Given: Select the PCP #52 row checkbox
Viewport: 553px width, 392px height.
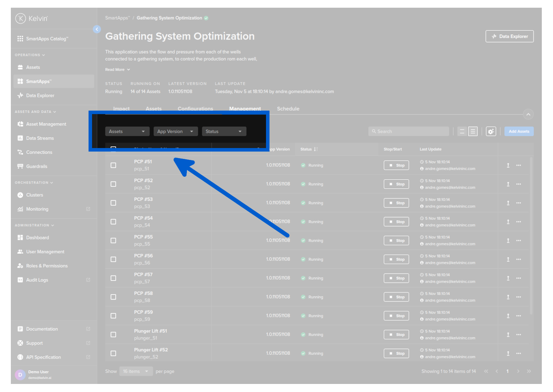Looking at the screenshot, I should click(113, 184).
